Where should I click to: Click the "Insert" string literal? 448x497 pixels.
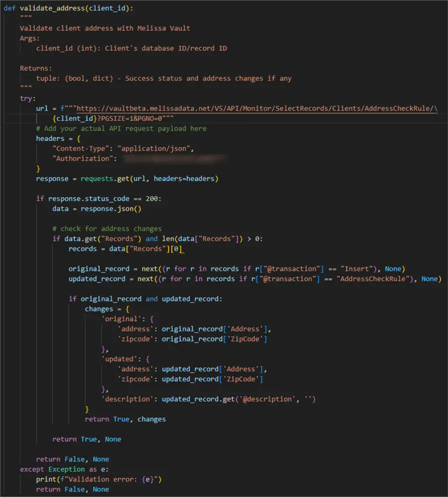click(x=357, y=269)
